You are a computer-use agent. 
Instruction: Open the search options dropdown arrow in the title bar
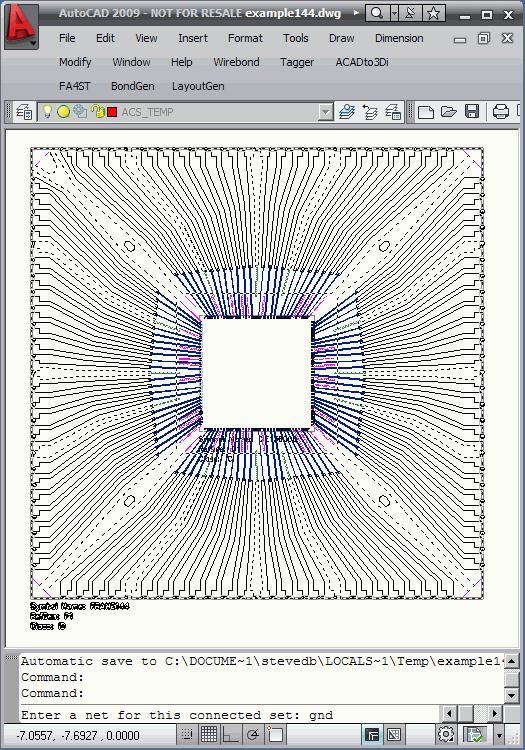tap(394, 13)
